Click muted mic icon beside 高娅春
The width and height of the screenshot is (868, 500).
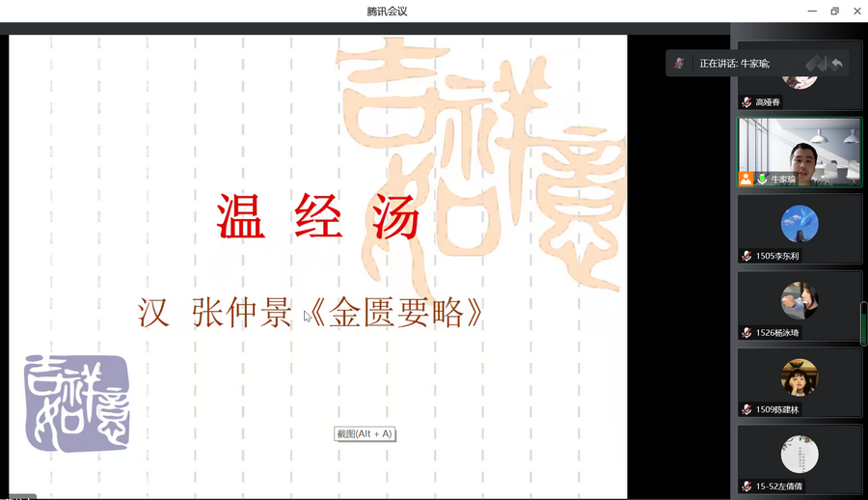746,102
